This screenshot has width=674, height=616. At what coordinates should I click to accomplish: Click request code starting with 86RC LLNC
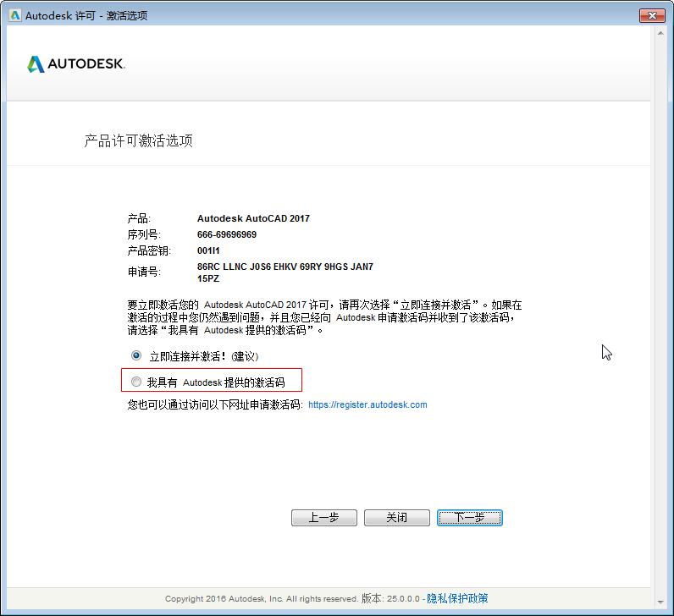[x=285, y=272]
